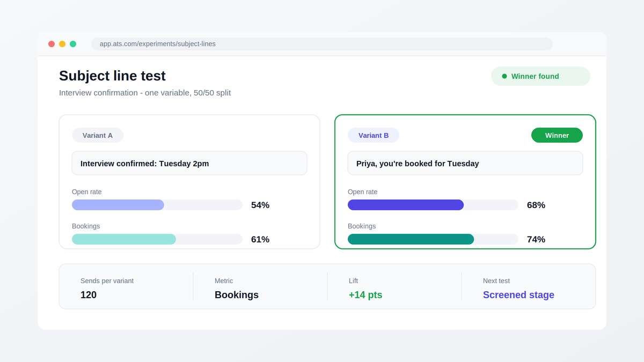The width and height of the screenshot is (644, 362).
Task: Select the Variant A tag
Action: pos(98,135)
